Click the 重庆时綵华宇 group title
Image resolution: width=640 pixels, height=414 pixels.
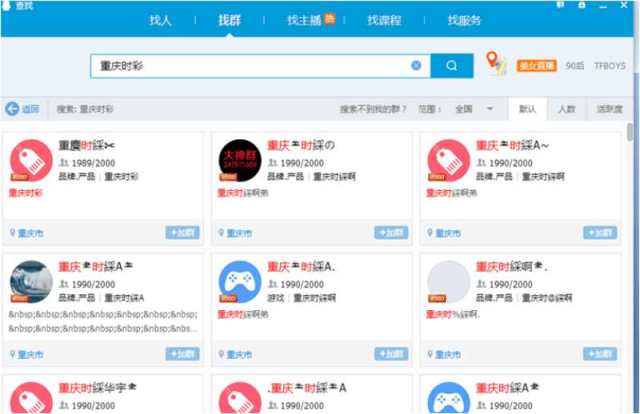coord(97,387)
